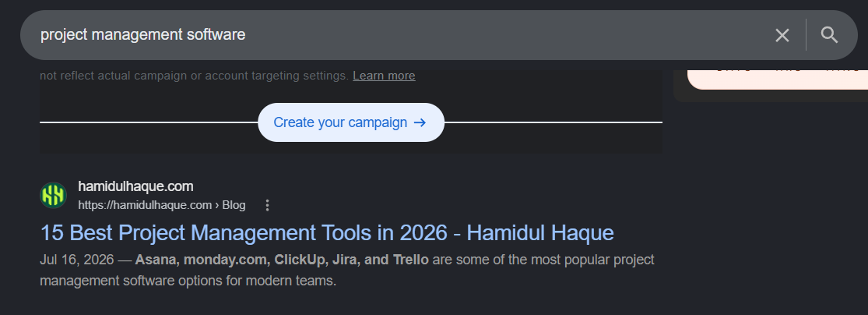This screenshot has height=315, width=868.
Task: Click the hamidulhaque.com site name
Action: [x=135, y=186]
